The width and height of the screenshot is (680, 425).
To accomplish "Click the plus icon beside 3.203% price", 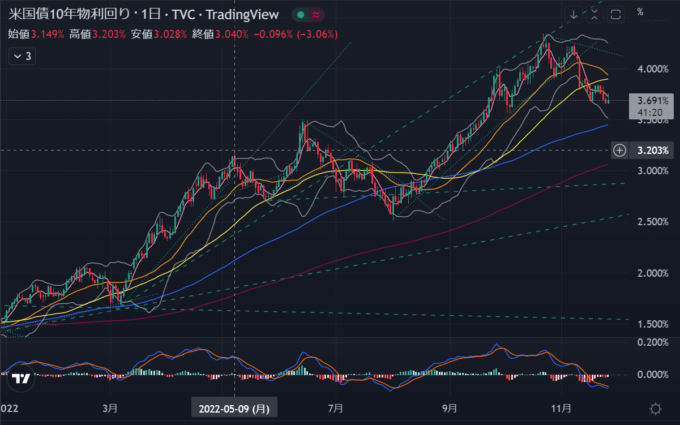I will (620, 150).
